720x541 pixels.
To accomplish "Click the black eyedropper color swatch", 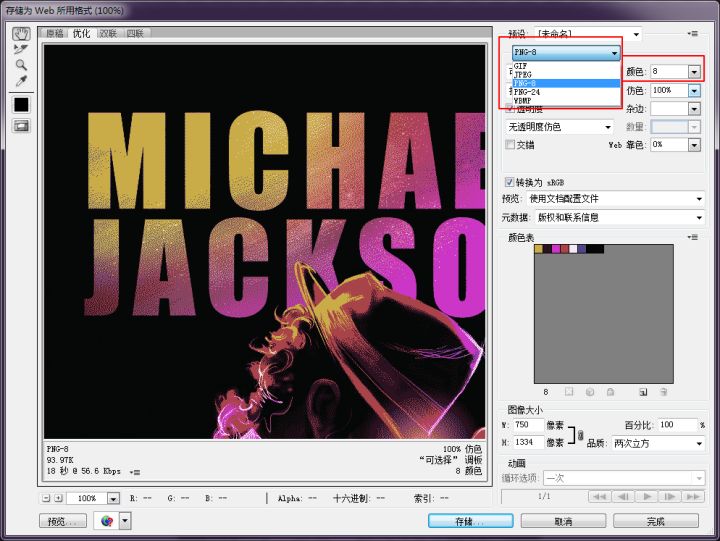I will (x=21, y=105).
